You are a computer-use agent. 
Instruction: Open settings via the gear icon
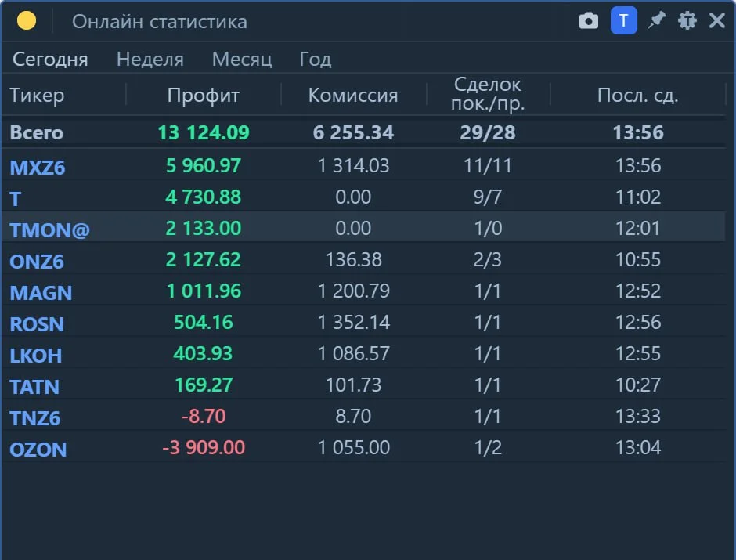tap(687, 20)
